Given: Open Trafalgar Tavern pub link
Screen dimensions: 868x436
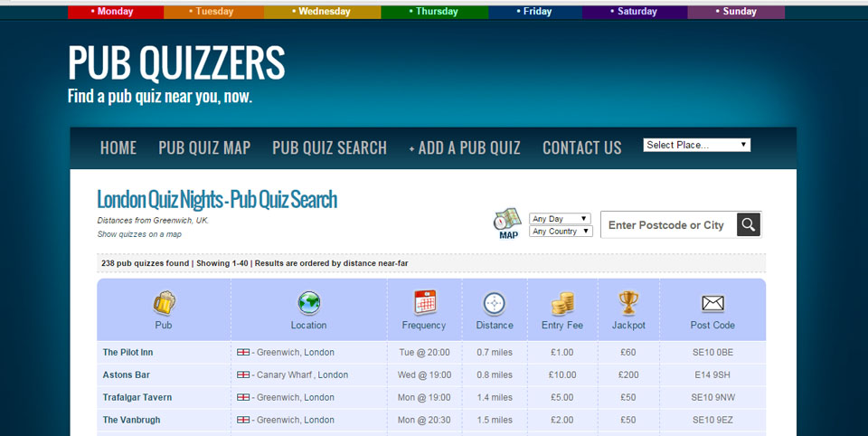Looking at the screenshot, I should pyautogui.click(x=137, y=397).
